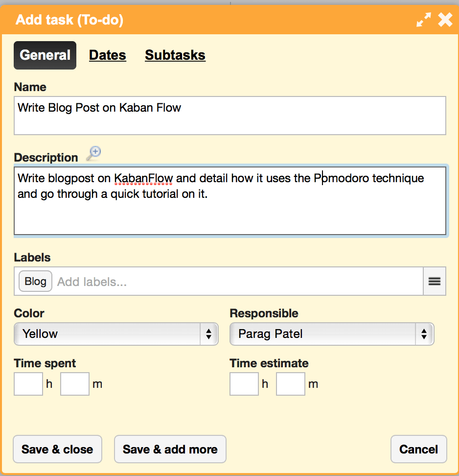The width and height of the screenshot is (459, 476).
Task: Open the description magnifier zoom icon
Action: tap(94, 153)
